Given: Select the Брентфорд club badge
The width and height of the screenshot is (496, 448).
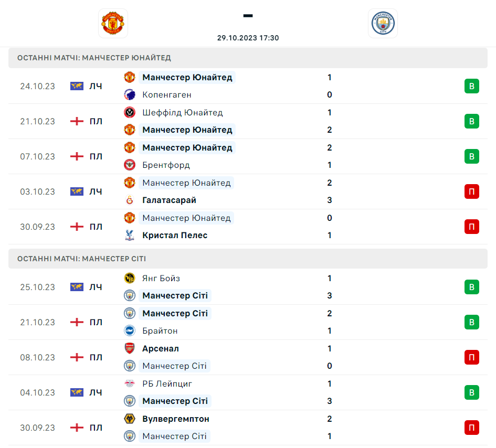Looking at the screenshot, I should coord(130,165).
